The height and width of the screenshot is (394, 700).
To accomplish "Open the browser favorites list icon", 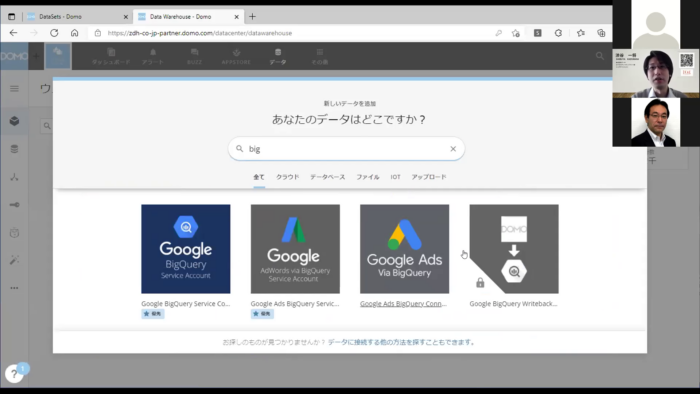I will tap(581, 33).
